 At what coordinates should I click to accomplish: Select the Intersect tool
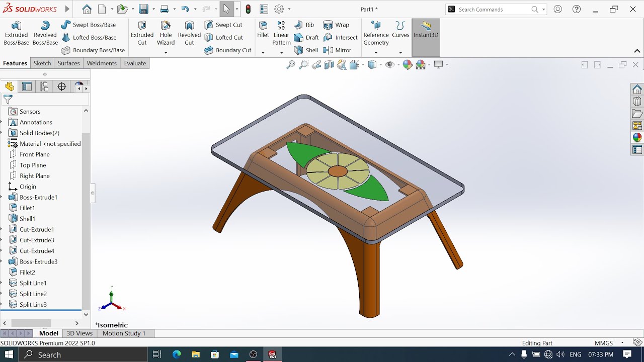[340, 37]
